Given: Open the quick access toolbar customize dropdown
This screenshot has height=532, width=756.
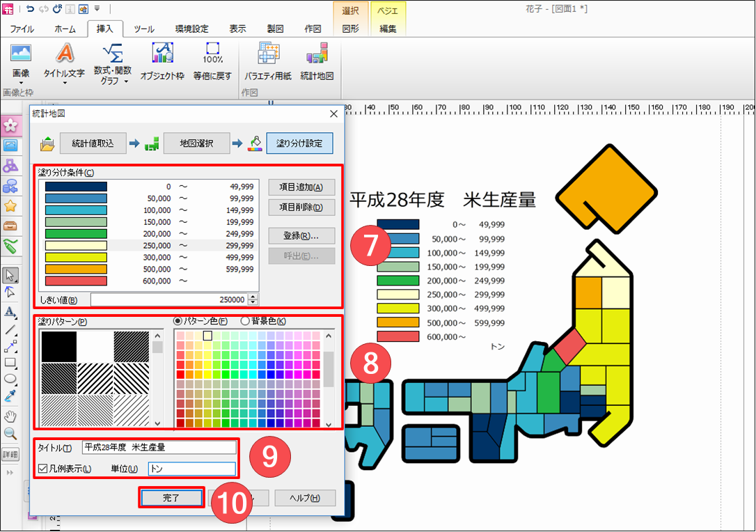Looking at the screenshot, I should click(x=97, y=8).
